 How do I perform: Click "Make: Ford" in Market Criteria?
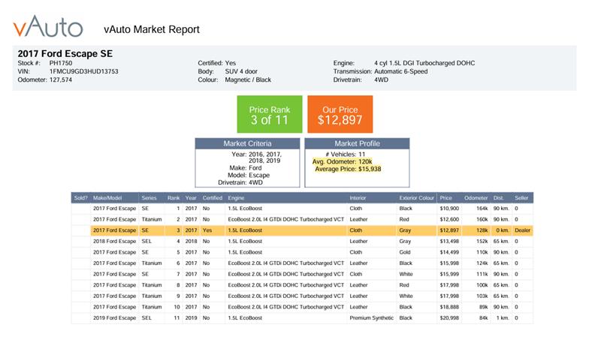pyautogui.click(x=246, y=168)
